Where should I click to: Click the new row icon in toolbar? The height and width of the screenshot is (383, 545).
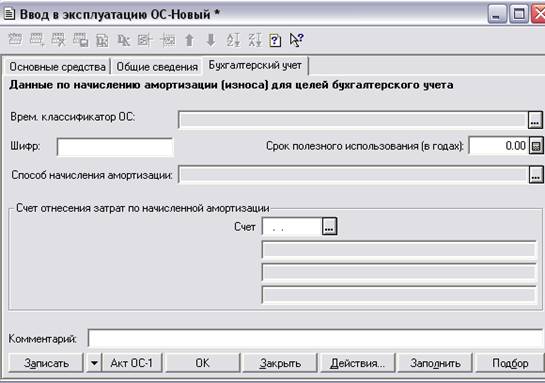[15, 40]
